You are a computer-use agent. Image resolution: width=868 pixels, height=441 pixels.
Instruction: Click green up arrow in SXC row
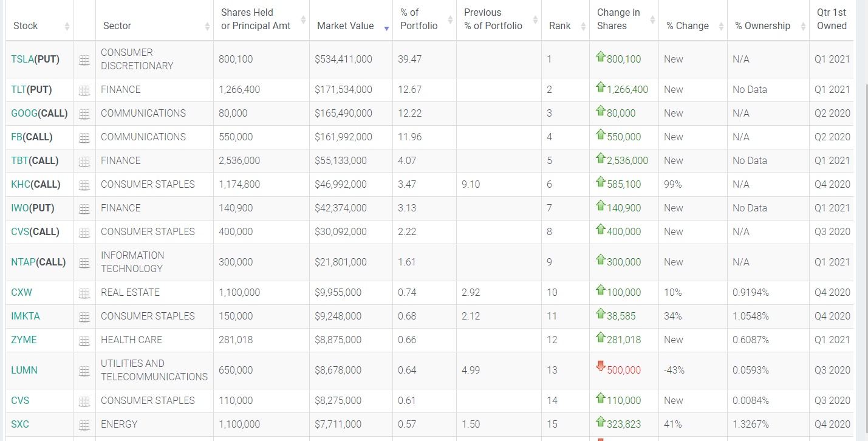point(601,422)
